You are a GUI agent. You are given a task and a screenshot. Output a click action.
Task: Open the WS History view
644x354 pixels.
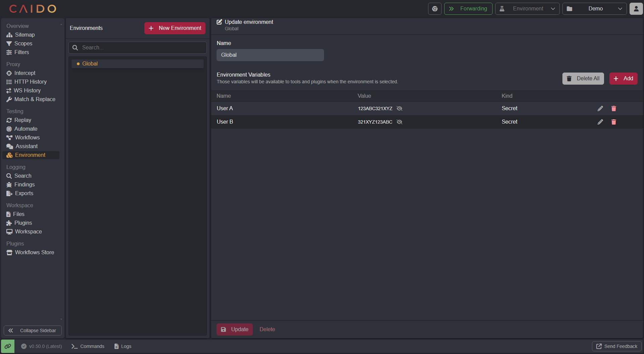coord(27,90)
